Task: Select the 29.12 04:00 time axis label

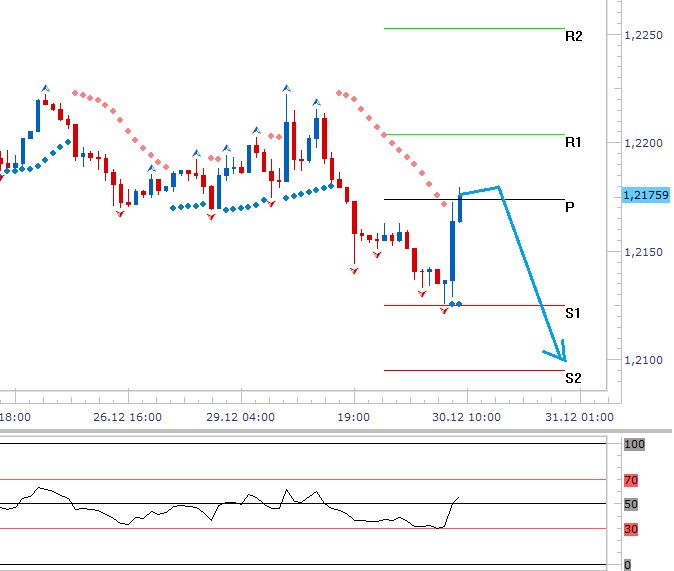Action: click(238, 417)
